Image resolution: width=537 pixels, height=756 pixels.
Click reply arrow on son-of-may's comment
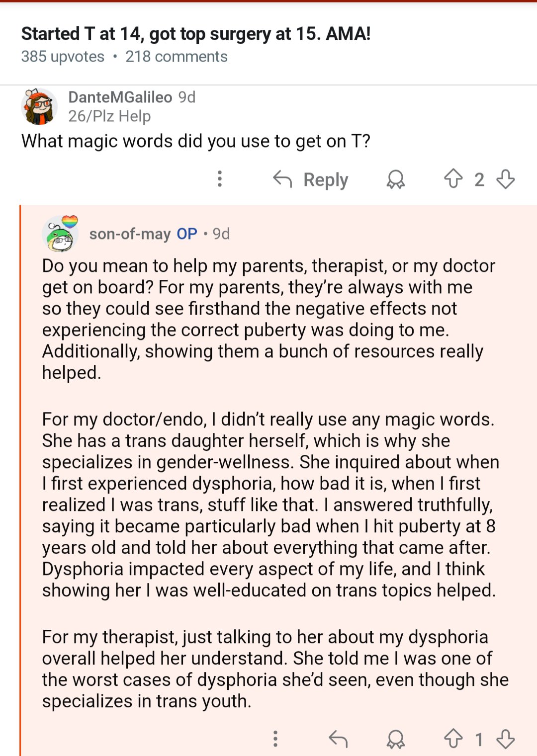tap(338, 739)
